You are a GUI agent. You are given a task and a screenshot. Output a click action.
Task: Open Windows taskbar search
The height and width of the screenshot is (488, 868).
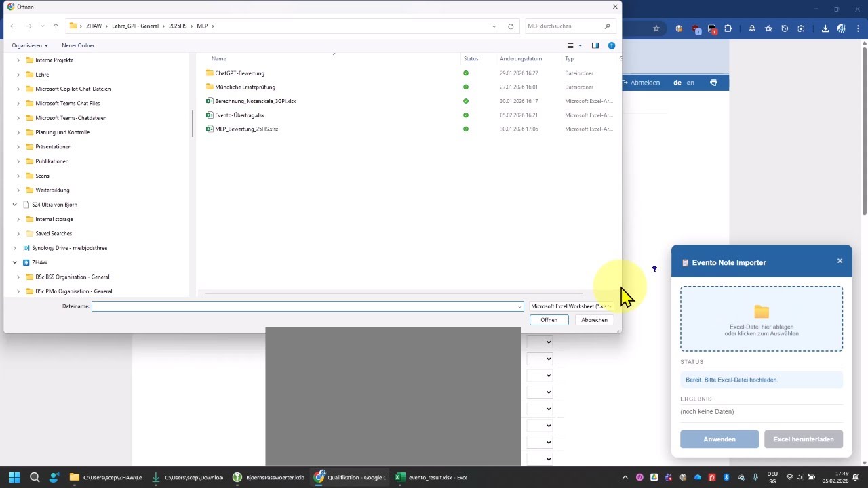(x=35, y=477)
